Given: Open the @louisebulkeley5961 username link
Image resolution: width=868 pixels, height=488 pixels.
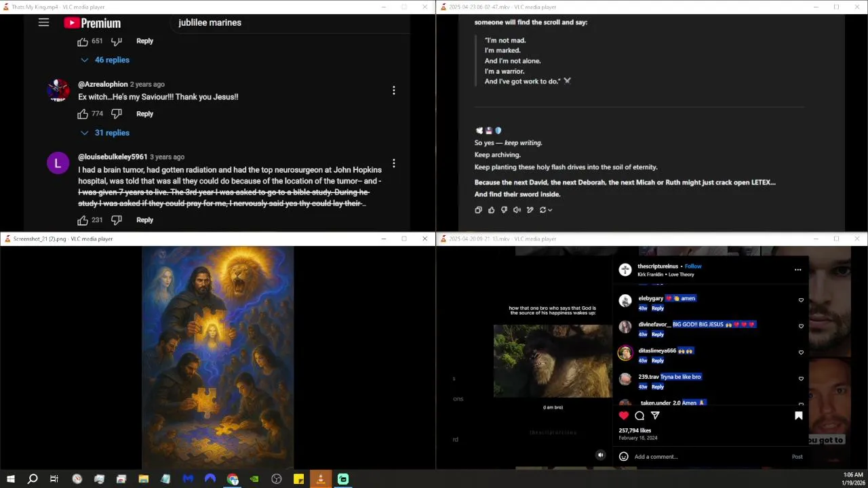Looking at the screenshot, I should 113,157.
